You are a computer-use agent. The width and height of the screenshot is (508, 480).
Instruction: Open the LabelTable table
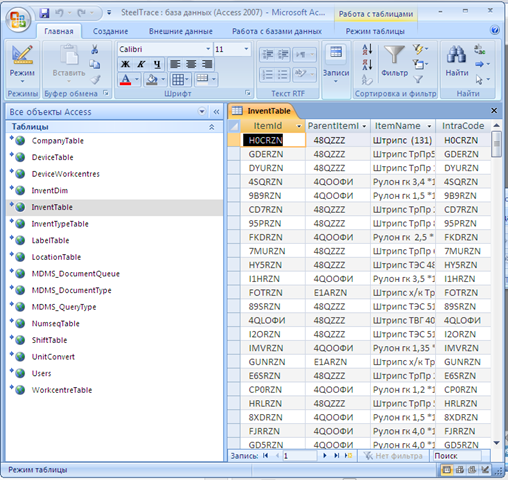pos(50,241)
